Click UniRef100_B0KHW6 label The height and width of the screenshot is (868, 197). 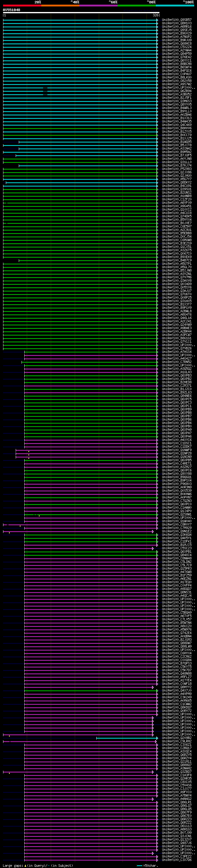177,494
